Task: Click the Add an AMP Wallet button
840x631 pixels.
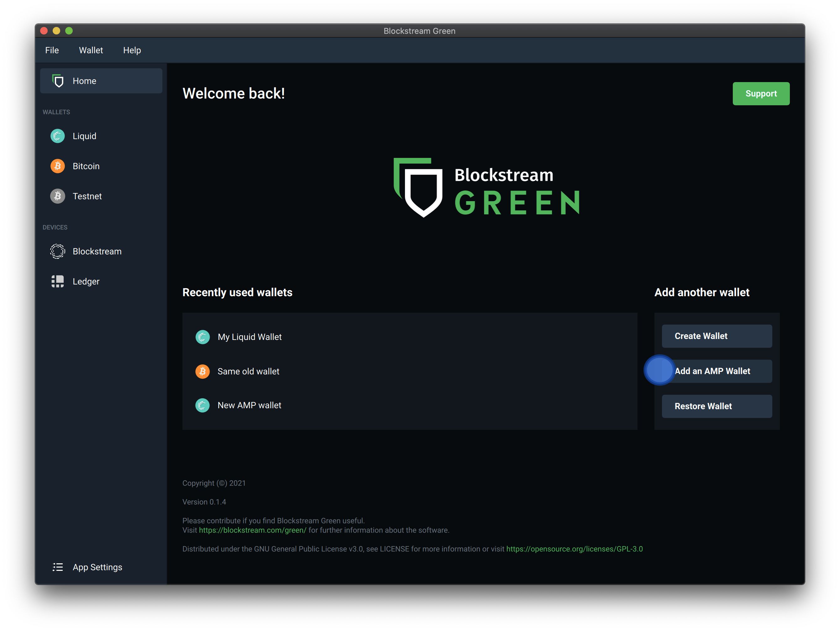Action: [x=717, y=371]
